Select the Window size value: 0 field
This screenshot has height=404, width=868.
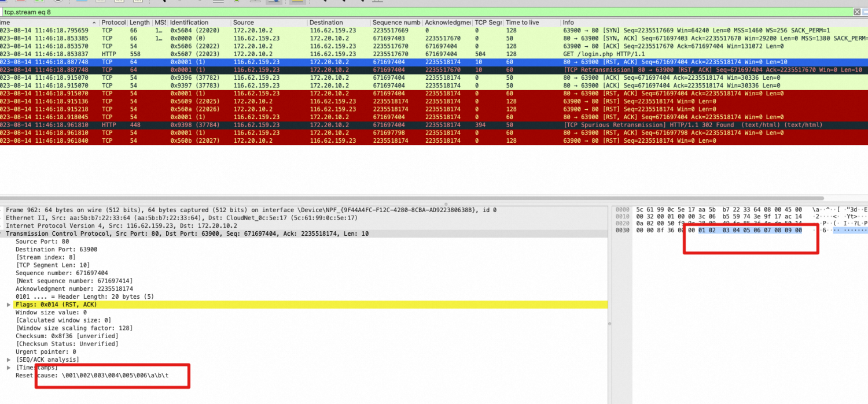point(51,312)
